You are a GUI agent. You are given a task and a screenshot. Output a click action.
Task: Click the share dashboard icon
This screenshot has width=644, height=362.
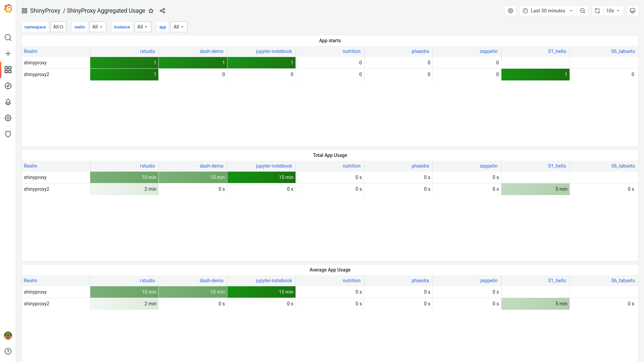coord(162,11)
